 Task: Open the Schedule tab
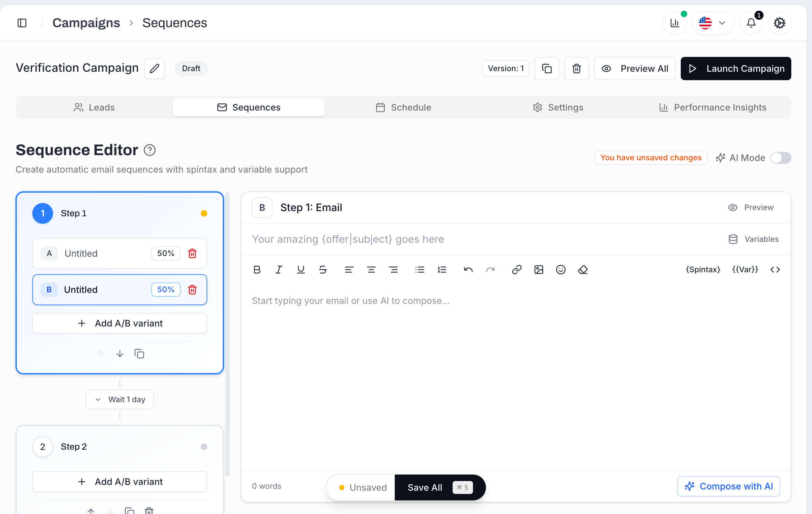pos(403,107)
